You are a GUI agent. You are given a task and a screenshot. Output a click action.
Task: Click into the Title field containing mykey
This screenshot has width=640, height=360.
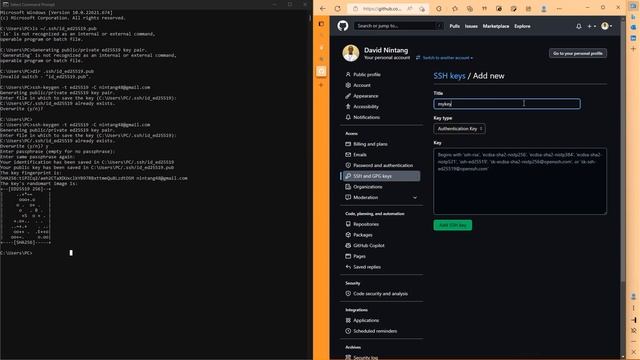click(x=507, y=104)
